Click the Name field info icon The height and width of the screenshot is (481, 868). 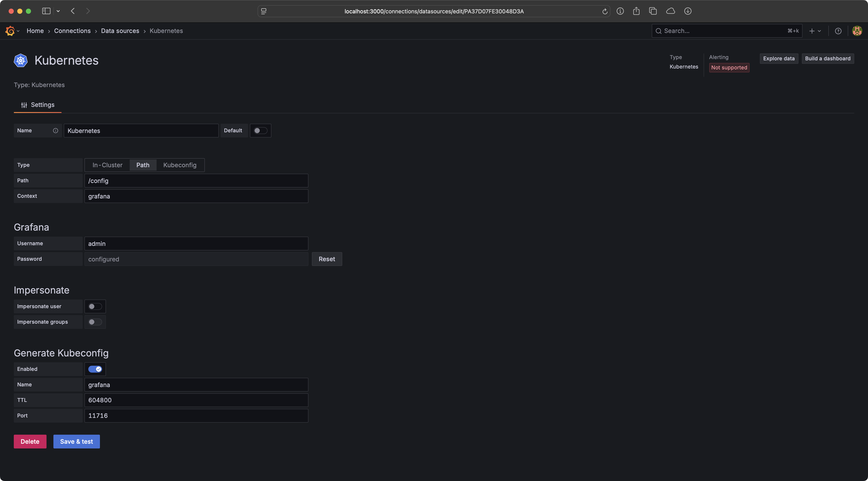click(x=55, y=130)
